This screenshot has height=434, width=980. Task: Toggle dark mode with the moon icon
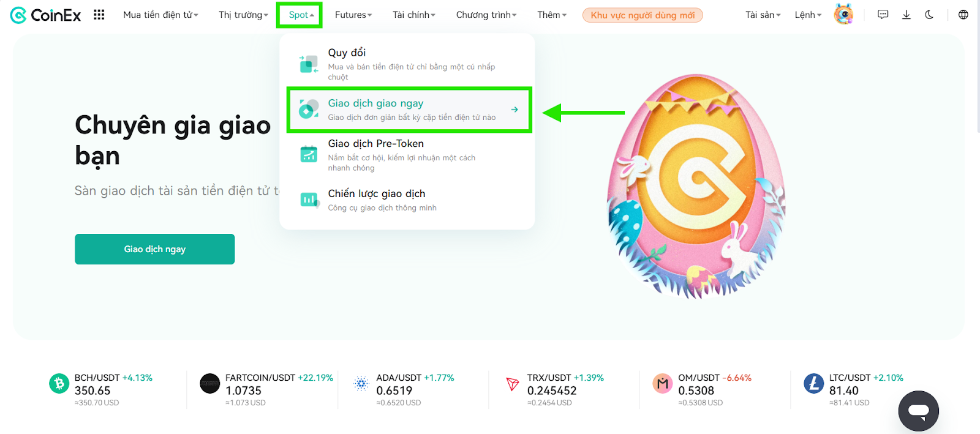[x=929, y=15]
